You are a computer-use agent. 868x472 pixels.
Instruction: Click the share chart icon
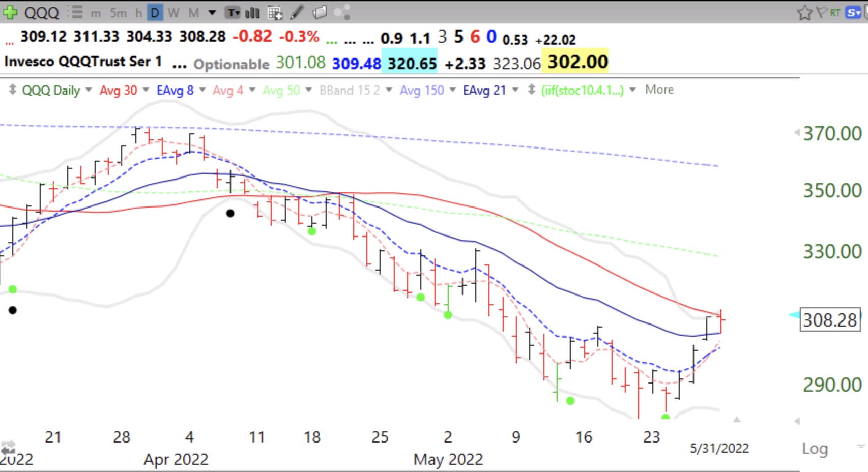point(342,12)
